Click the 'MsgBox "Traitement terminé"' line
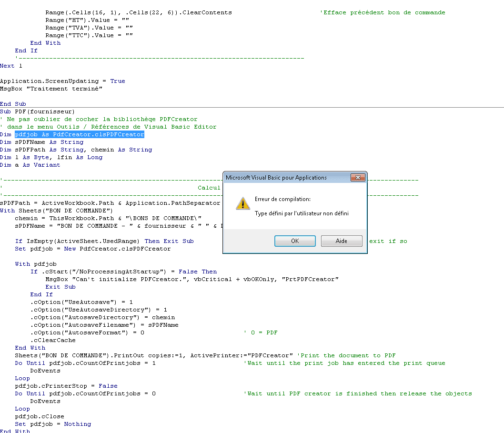The height and width of the screenshot is (433, 504). coord(51,89)
